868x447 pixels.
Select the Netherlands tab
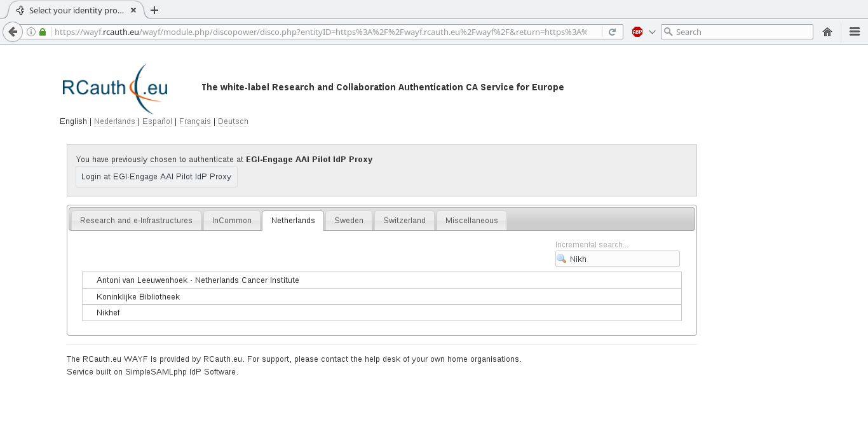[293, 221]
